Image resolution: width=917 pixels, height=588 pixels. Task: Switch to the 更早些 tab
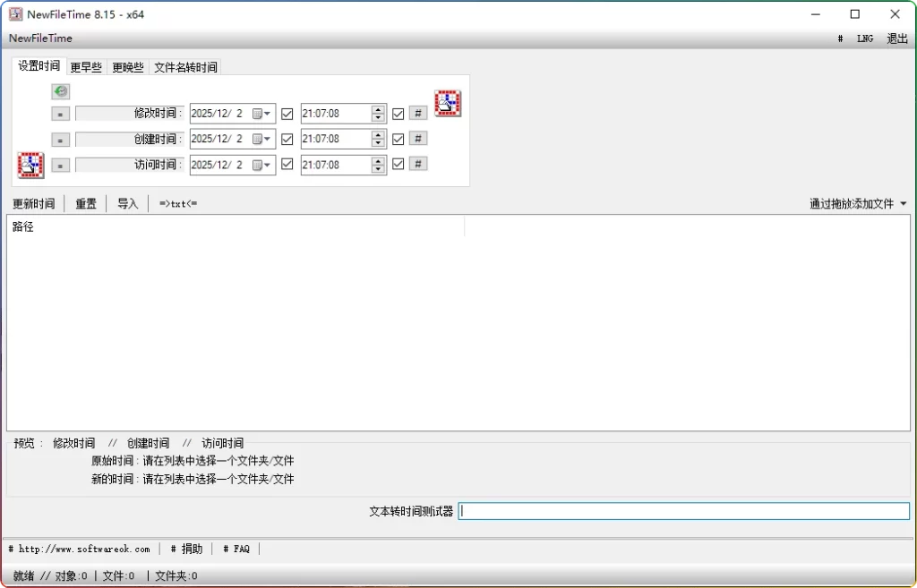[85, 66]
